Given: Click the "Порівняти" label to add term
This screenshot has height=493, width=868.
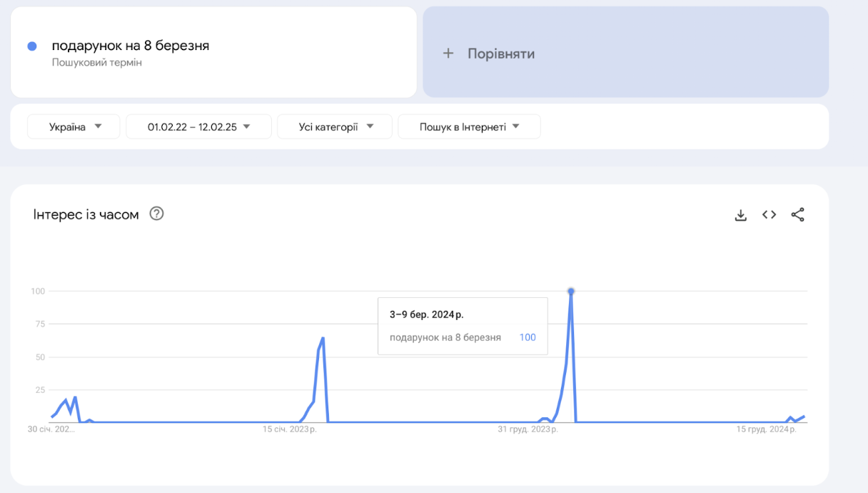Looking at the screenshot, I should (x=501, y=54).
